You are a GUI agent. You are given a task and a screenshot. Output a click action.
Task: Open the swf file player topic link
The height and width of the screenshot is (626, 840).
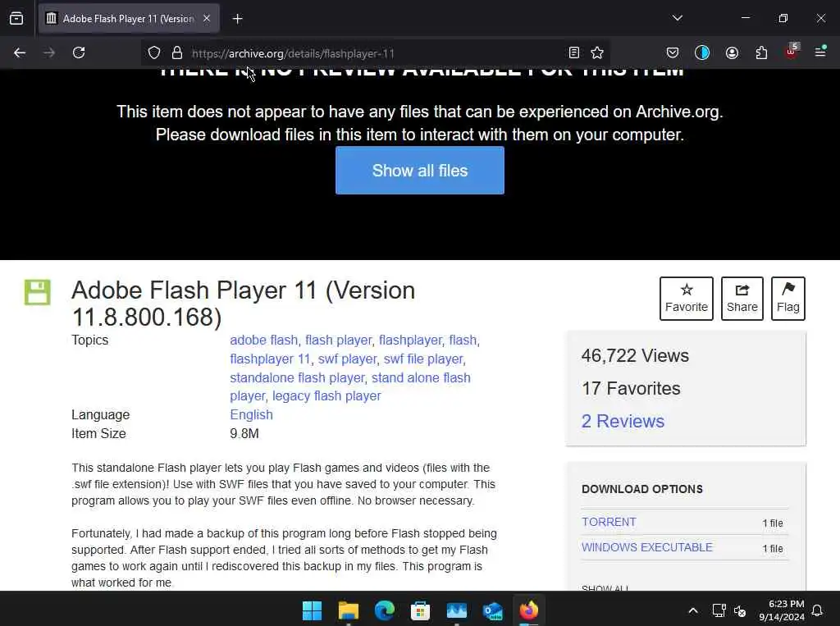pos(423,359)
